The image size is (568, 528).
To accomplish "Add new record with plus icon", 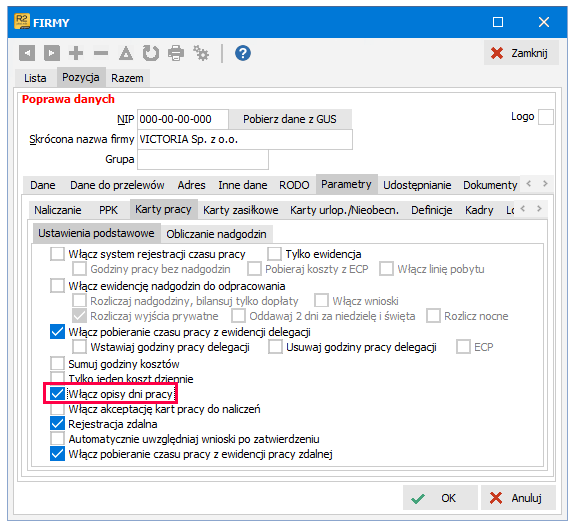I will click(x=76, y=53).
